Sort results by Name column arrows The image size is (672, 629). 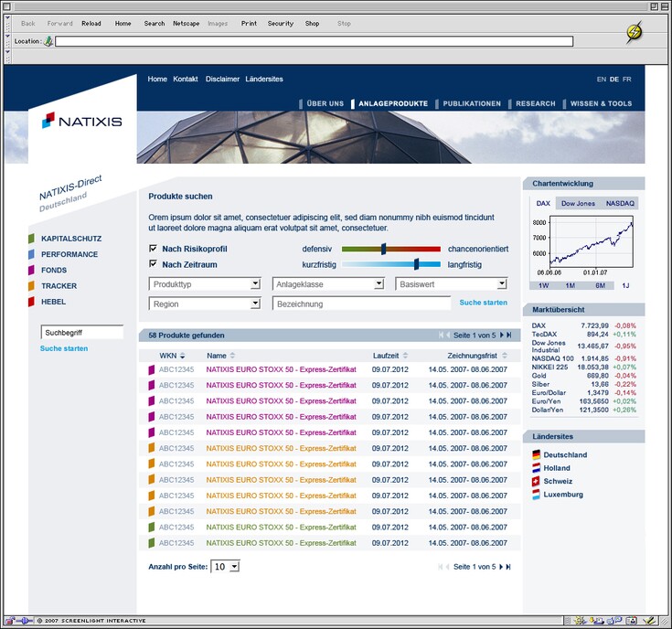tap(232, 356)
